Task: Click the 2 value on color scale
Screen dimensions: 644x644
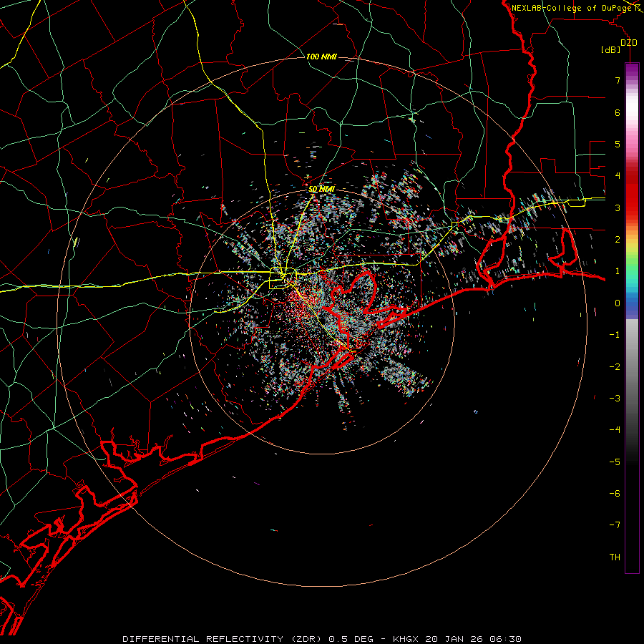Action: [618, 240]
